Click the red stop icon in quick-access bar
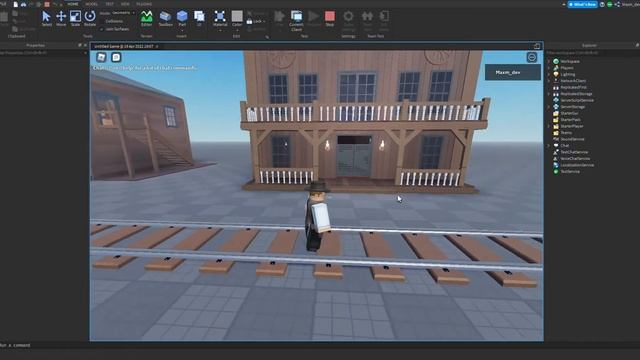Viewport: 640px width, 360px height. click(47, 4)
